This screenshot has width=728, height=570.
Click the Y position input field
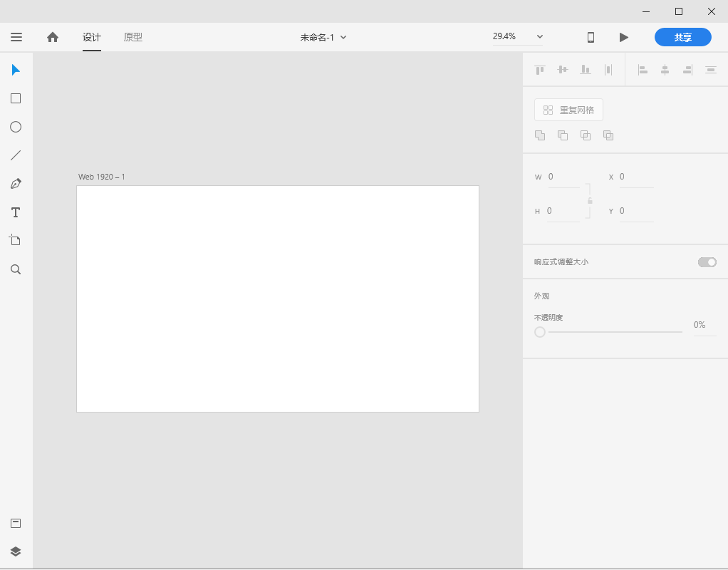pyautogui.click(x=636, y=212)
